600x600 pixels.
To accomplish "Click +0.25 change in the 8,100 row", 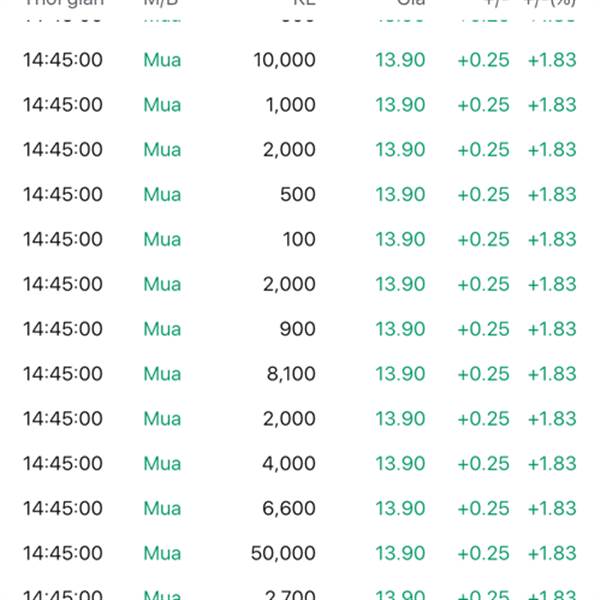I will [x=484, y=374].
